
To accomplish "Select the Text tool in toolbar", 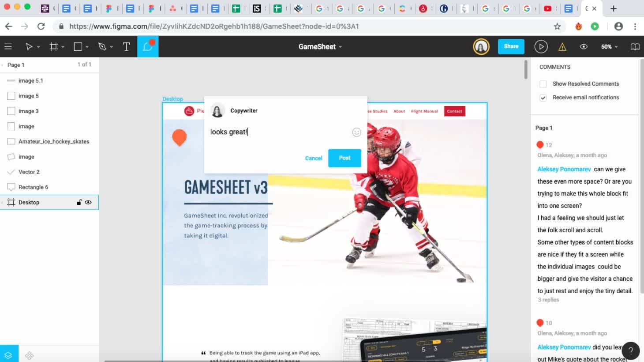I will point(126,46).
